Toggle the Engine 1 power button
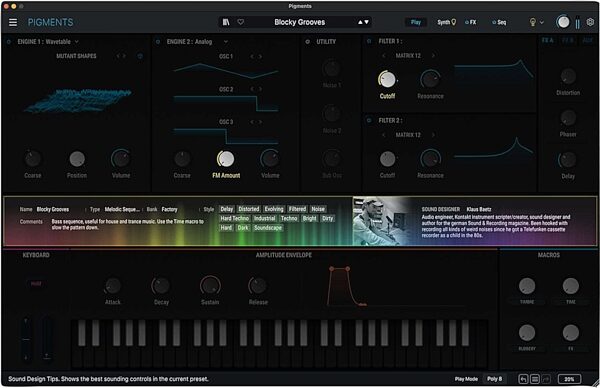The width and height of the screenshot is (600, 388). point(9,42)
